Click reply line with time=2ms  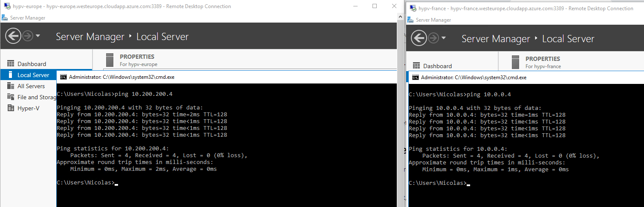coord(142,114)
